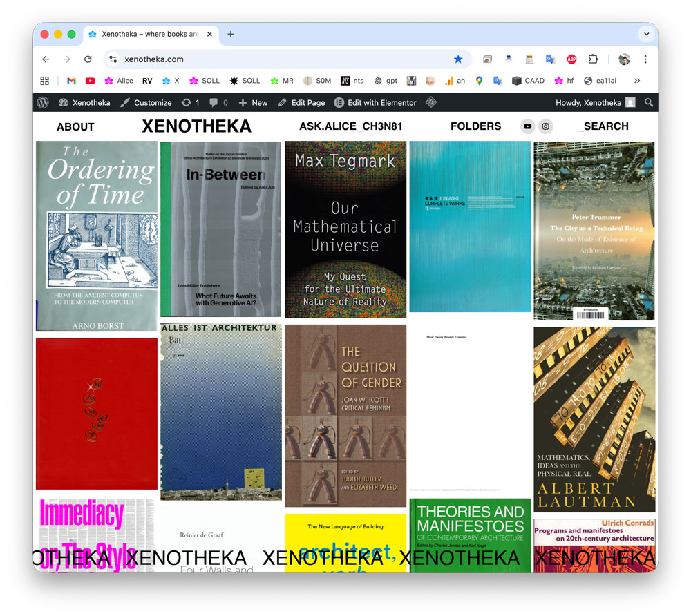Expand the hidden bookmarks overflow chevron
The height and width of the screenshot is (616, 691).
click(x=637, y=81)
